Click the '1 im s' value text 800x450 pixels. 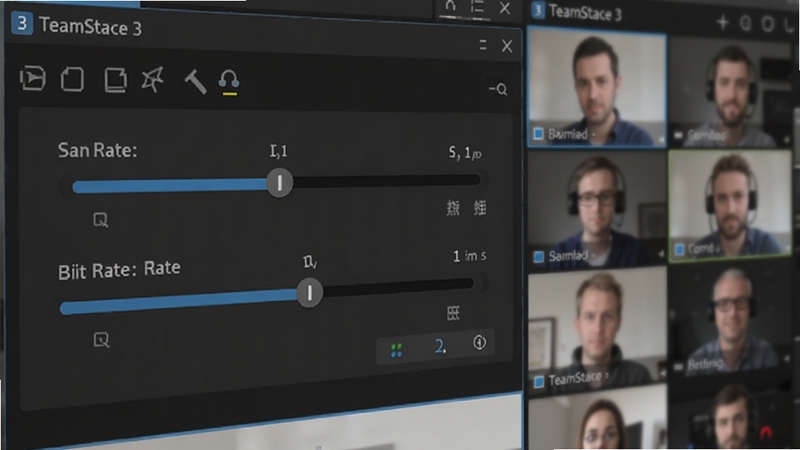pos(469,256)
